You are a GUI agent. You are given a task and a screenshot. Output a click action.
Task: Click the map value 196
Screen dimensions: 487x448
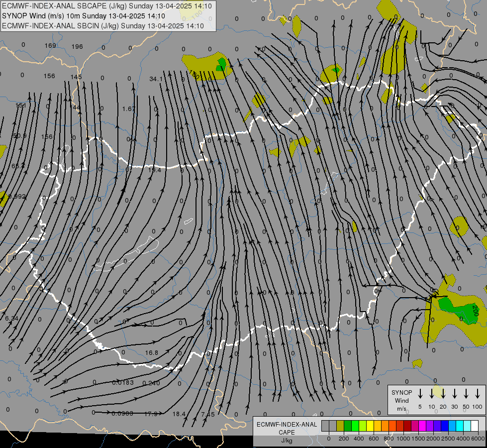tap(77, 47)
